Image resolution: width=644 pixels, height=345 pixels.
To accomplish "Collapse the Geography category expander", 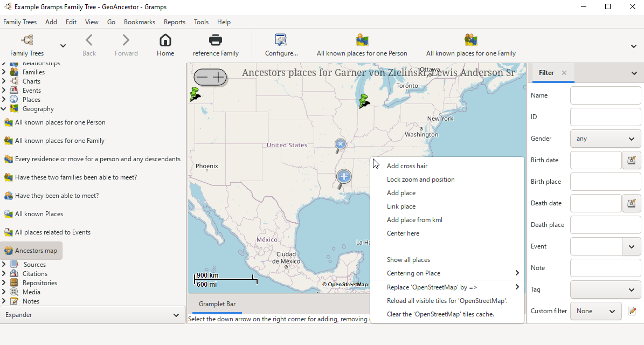I will click(x=4, y=109).
